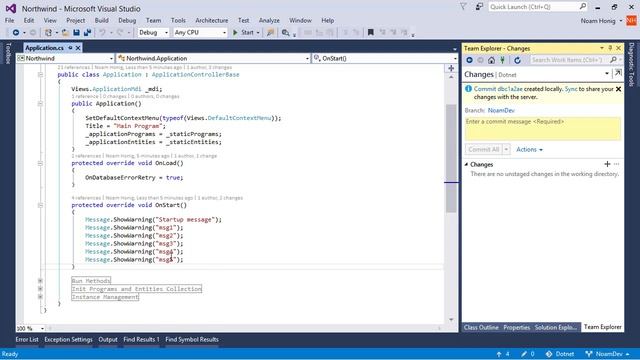Click the feedback icon near Quick Launch
The height and width of the screenshot is (360, 640).
[479, 7]
